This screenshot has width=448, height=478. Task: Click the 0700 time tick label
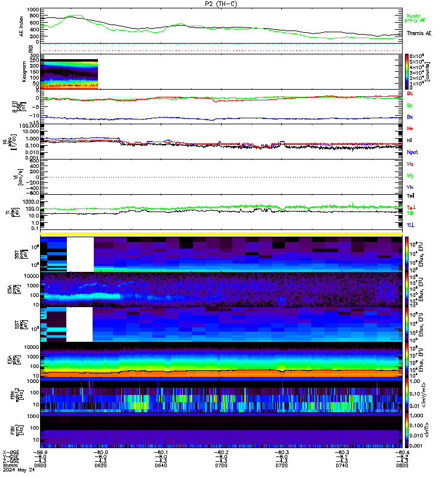221,465
